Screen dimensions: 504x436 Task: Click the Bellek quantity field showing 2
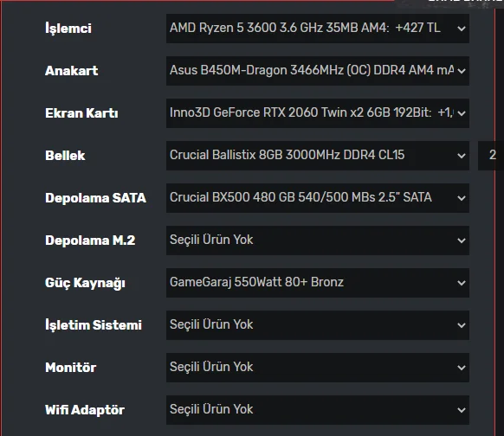click(x=491, y=156)
